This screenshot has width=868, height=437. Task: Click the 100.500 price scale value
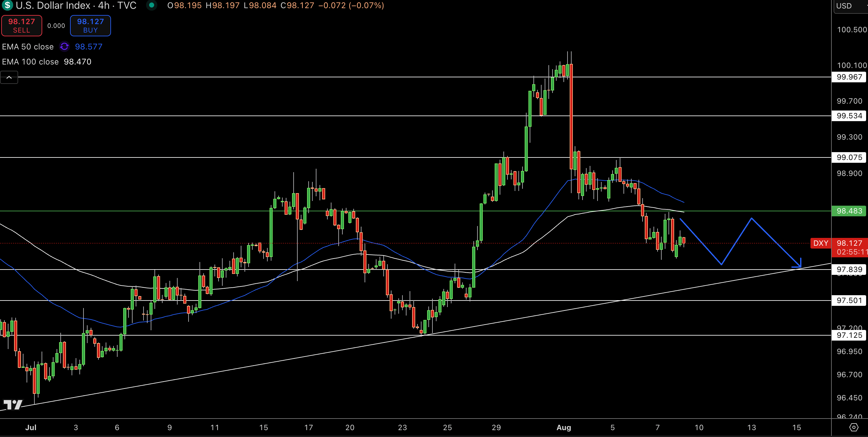tap(851, 30)
